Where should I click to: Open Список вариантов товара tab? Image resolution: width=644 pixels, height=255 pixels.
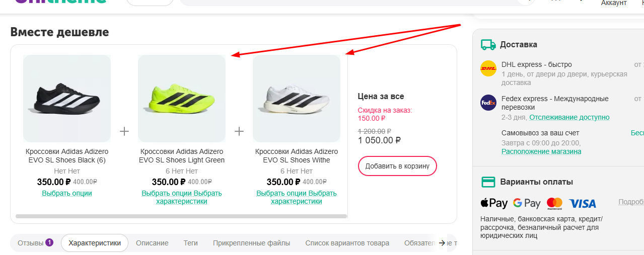point(347,243)
